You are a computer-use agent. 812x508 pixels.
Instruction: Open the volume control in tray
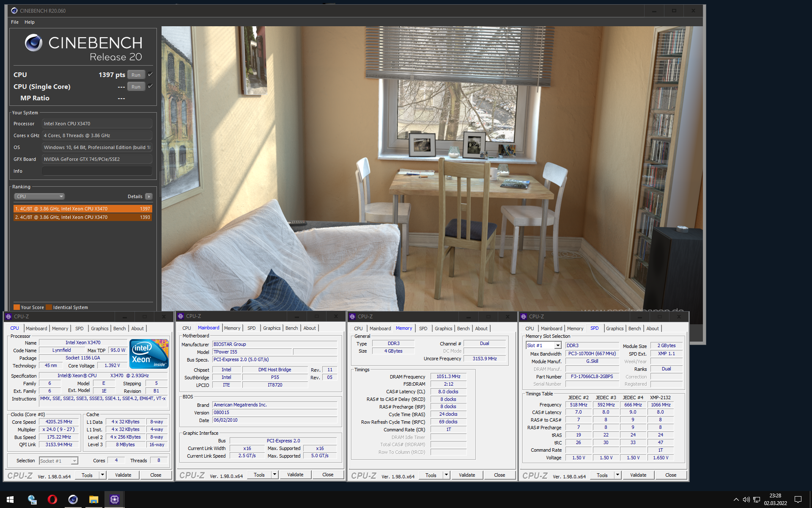(x=746, y=500)
